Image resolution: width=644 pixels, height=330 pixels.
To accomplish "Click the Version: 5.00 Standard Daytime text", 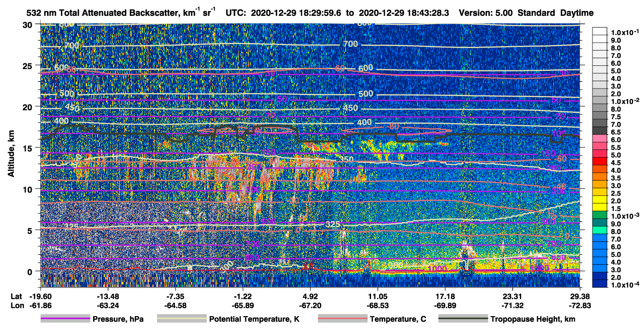I will (526, 12).
